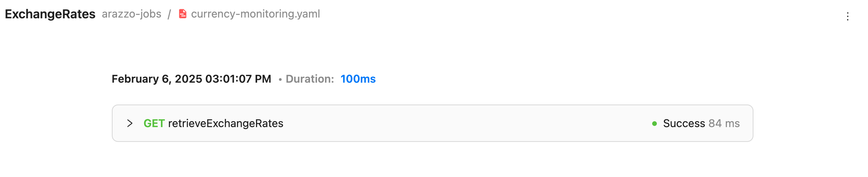The image size is (868, 177).
Task: Click the red YAML file icon
Action: pos(182,14)
